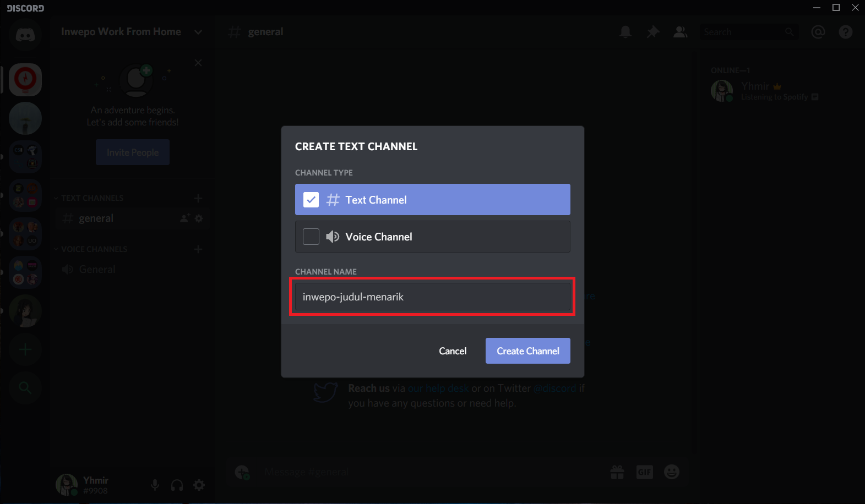Viewport: 865px width, 504px height.
Task: Maximize the Discord window
Action: (x=836, y=8)
